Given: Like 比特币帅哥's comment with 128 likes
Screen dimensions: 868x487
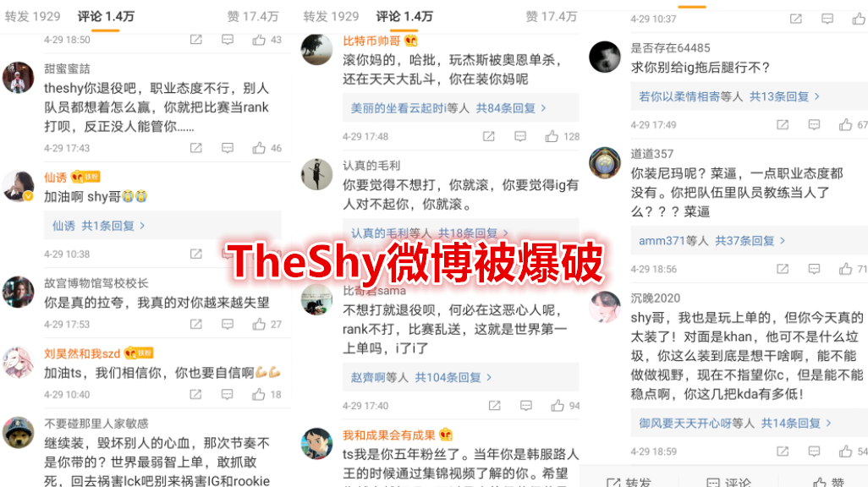Looking at the screenshot, I should (552, 136).
